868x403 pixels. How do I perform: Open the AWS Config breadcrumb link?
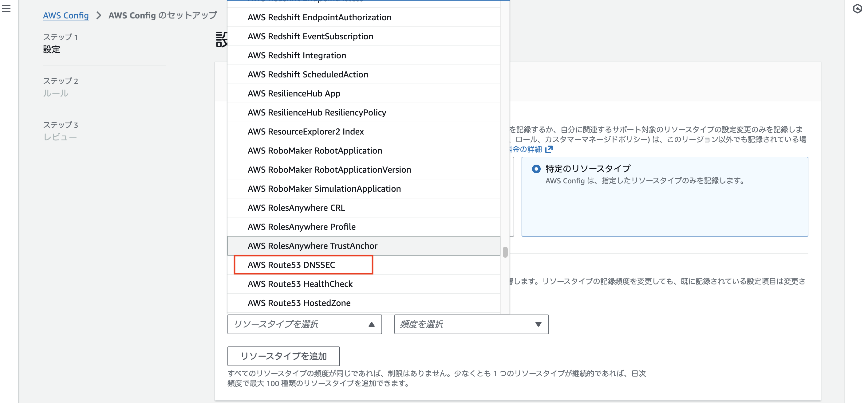pos(66,15)
